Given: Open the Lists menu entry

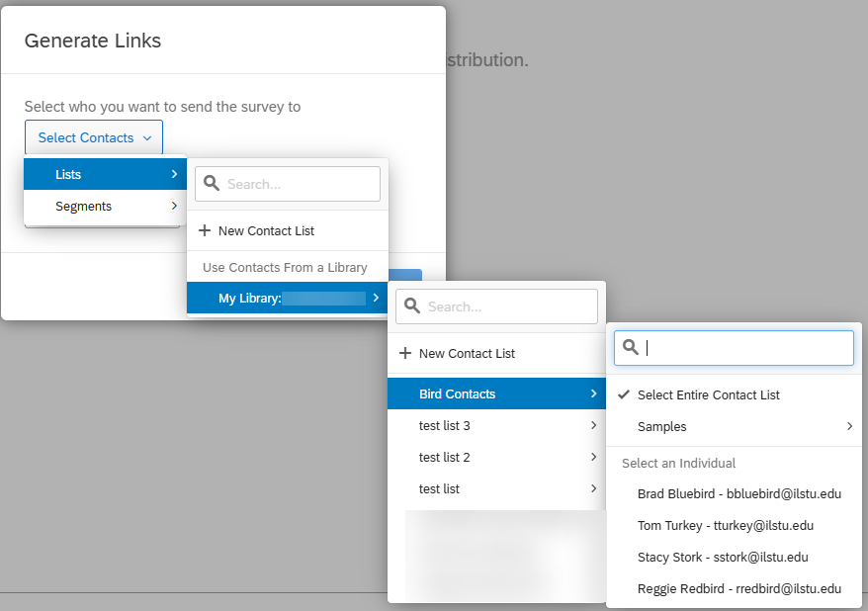Looking at the screenshot, I should 68,174.
